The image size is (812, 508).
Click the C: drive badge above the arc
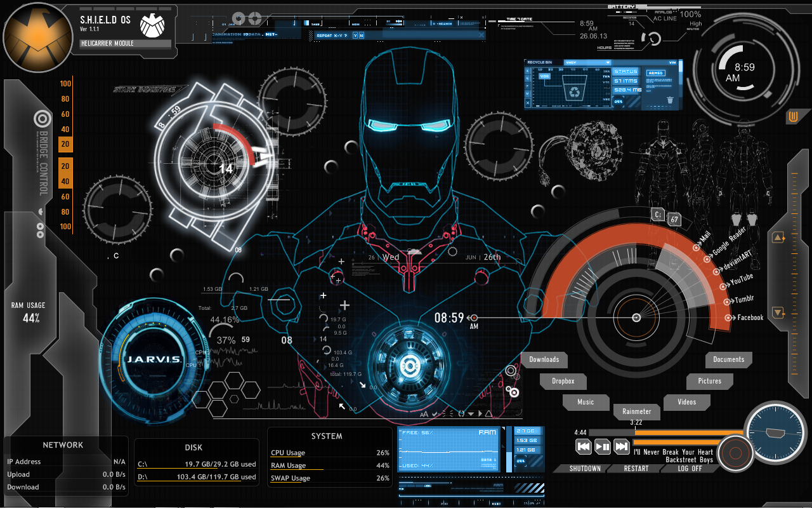pos(658,215)
